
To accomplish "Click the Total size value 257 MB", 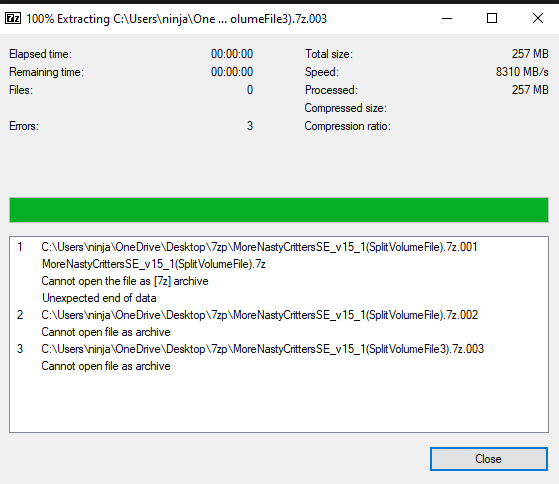I will pos(530,54).
